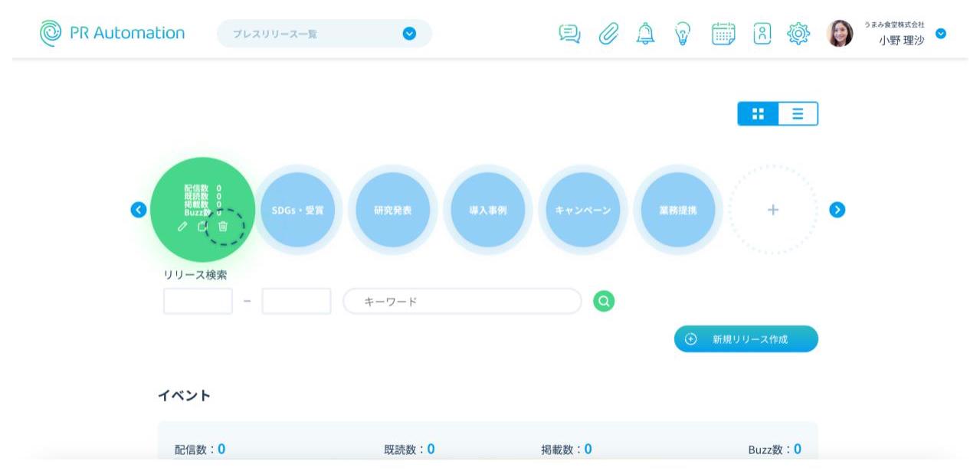The image size is (980, 474).
Task: Switch to grid view
Action: click(759, 113)
